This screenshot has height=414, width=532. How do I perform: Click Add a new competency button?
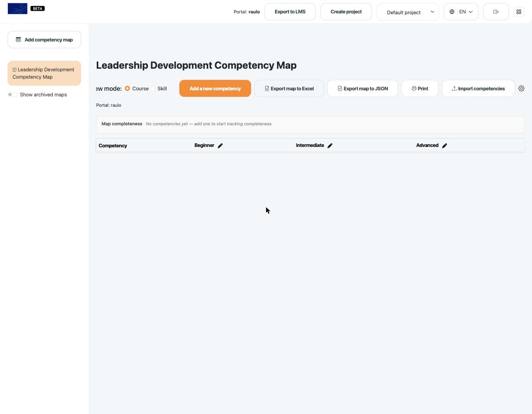215,89
